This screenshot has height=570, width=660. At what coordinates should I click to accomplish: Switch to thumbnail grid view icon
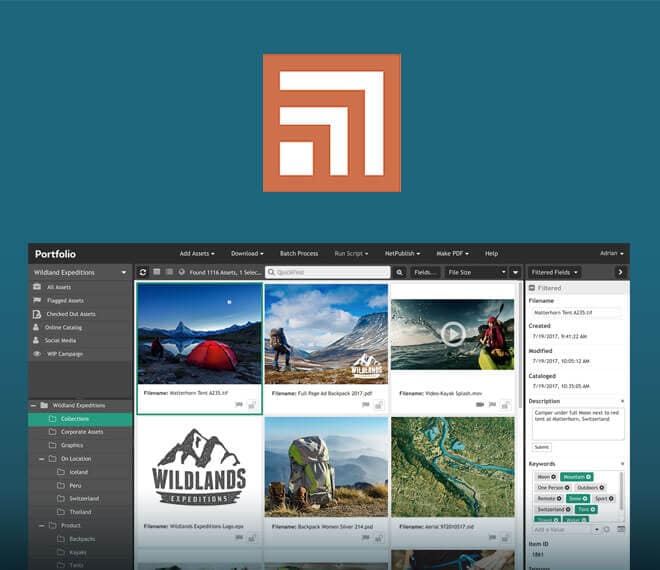[x=157, y=272]
